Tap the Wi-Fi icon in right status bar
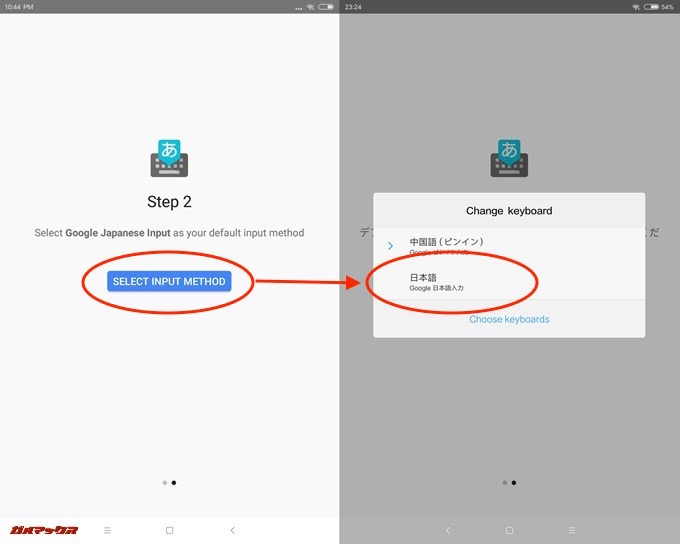Image resolution: width=680 pixels, height=544 pixels. 636,7
